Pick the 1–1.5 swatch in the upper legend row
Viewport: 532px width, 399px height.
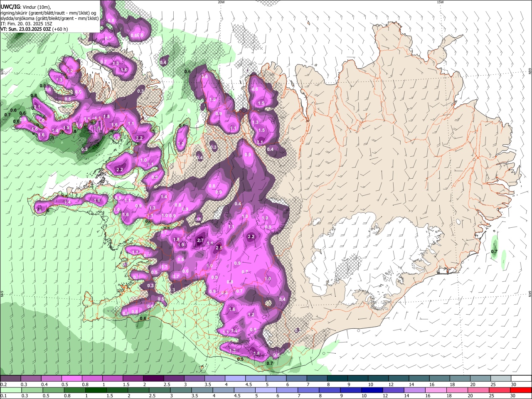coord(112,379)
